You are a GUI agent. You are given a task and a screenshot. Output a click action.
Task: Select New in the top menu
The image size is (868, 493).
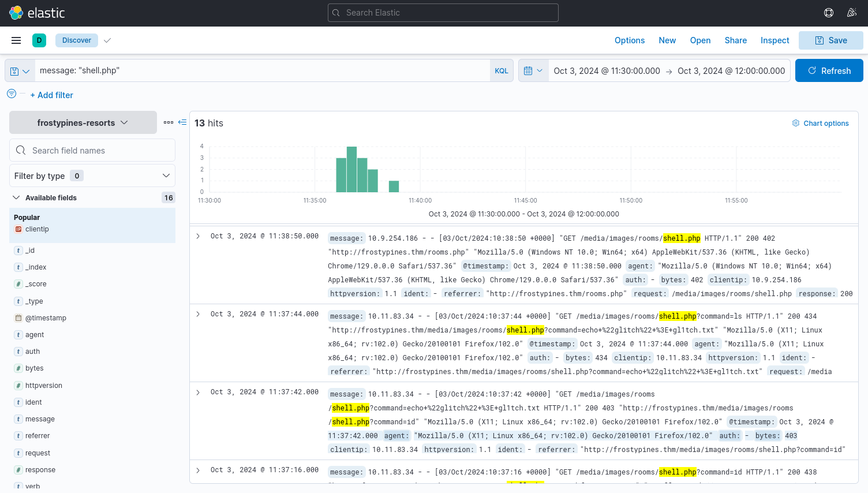pyautogui.click(x=667, y=40)
